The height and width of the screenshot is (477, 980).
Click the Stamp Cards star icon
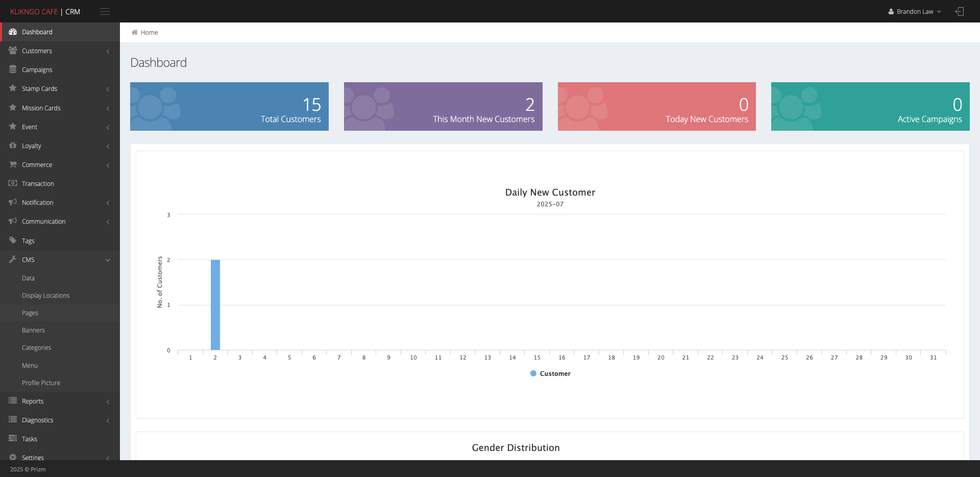pos(13,88)
